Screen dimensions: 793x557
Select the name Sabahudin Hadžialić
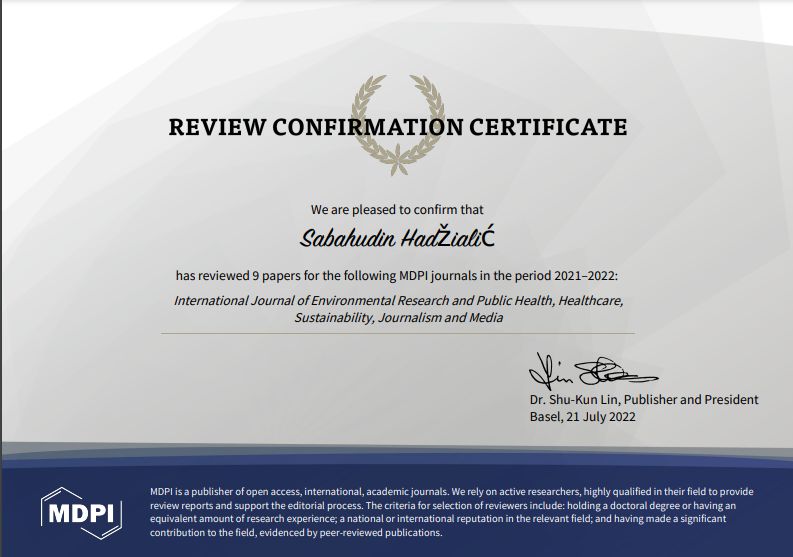(397, 238)
